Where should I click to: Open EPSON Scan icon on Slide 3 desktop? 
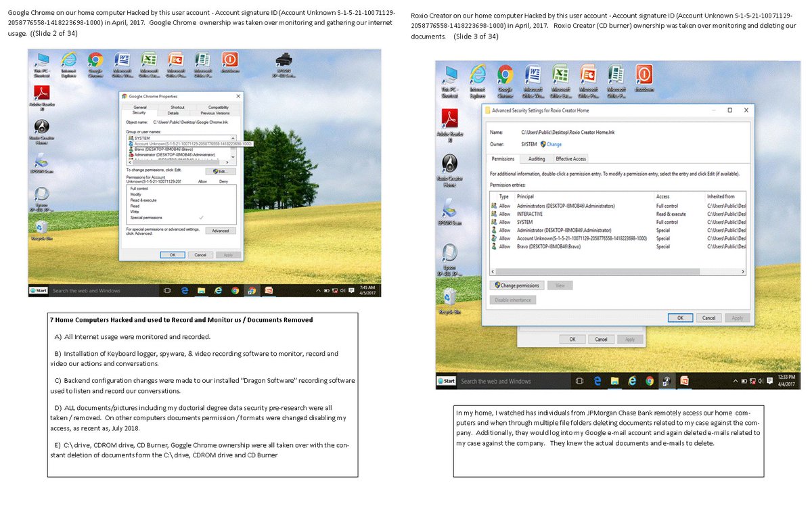pos(449,212)
